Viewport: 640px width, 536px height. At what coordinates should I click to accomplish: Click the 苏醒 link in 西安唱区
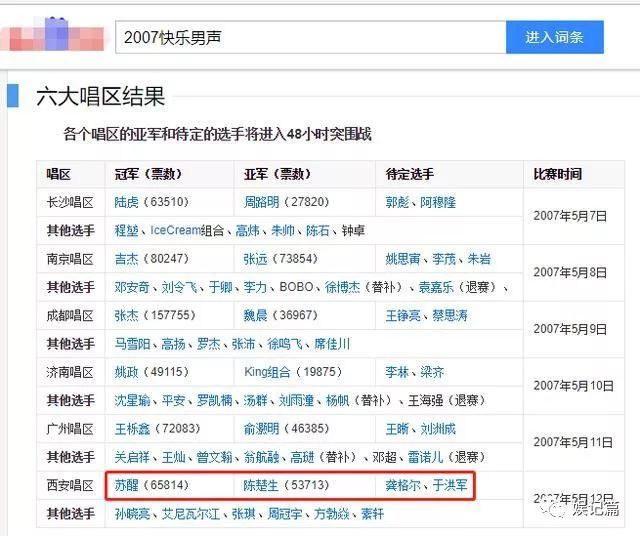[126, 487]
